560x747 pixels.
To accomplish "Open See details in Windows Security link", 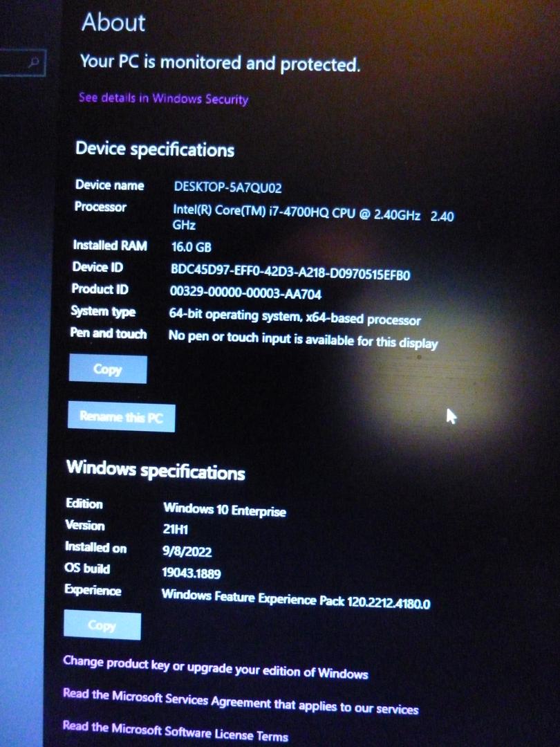I will tap(163, 99).
